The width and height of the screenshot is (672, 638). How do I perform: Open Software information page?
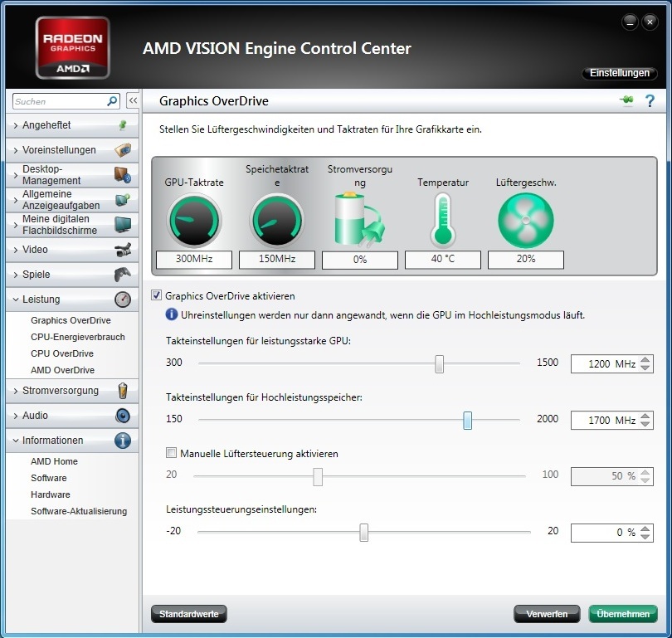point(49,478)
